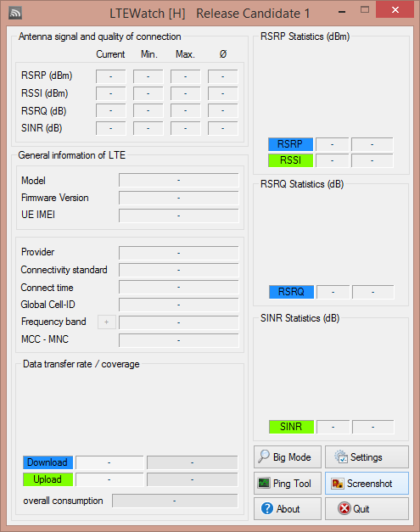Click the overall consumption field

pos(175,501)
